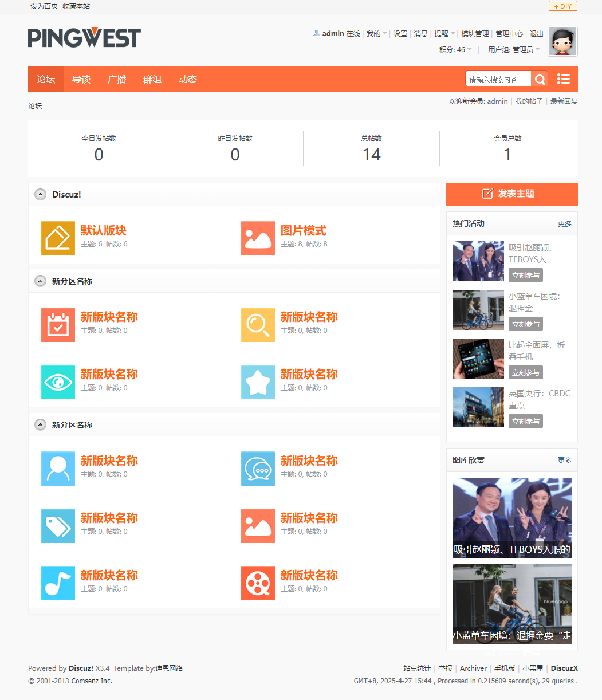This screenshot has width=602, height=700.
Task: Open the admin avatar thumbnail
Action: [x=562, y=42]
